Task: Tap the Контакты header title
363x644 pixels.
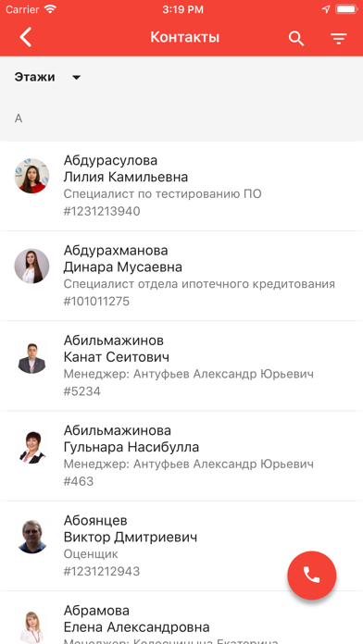Action: [x=184, y=37]
